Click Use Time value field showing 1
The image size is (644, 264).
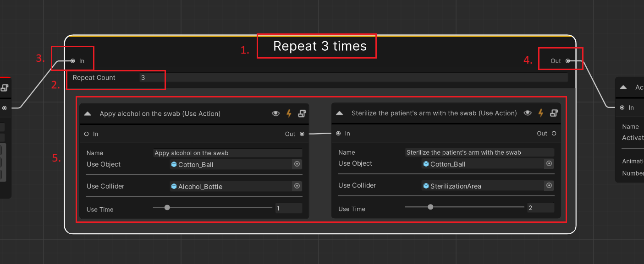[289, 208]
